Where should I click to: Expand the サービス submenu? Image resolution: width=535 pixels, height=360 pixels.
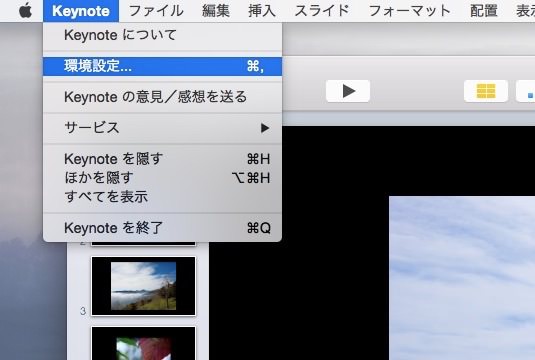click(x=162, y=128)
